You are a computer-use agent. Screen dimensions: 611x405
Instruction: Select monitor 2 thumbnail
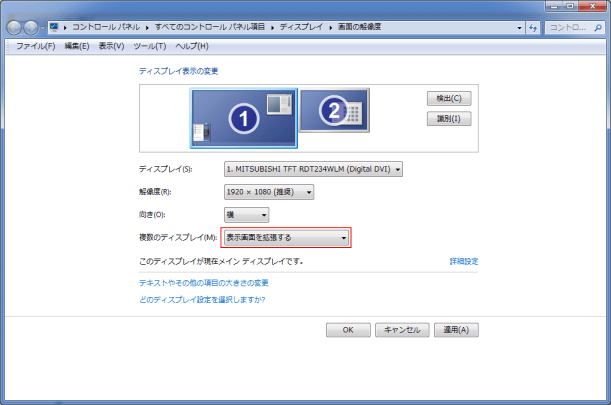[x=334, y=110]
